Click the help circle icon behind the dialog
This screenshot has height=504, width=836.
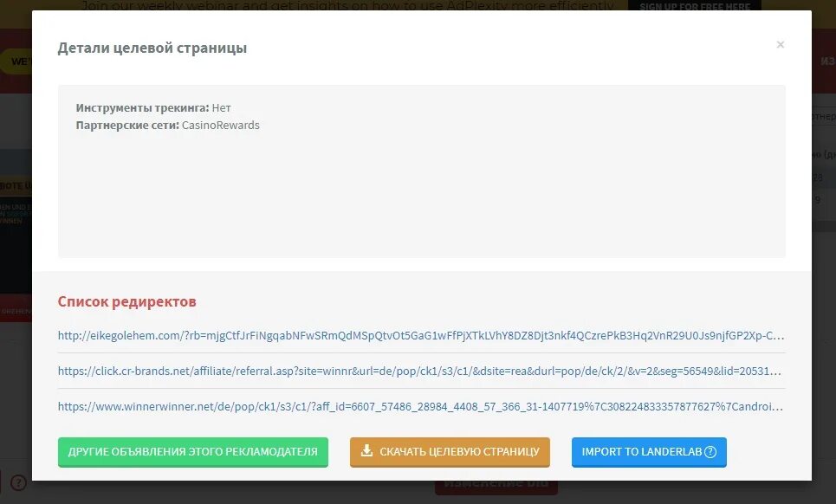click(19, 482)
